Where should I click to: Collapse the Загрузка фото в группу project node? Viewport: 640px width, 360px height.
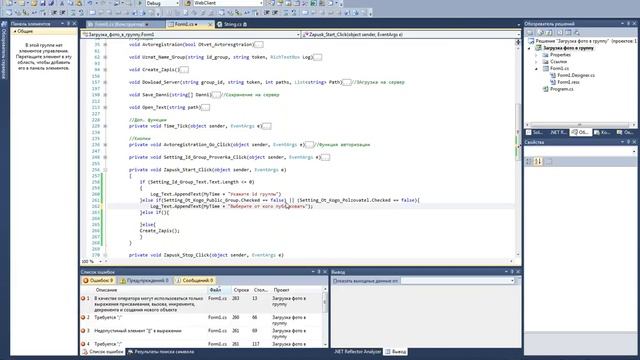point(530,48)
